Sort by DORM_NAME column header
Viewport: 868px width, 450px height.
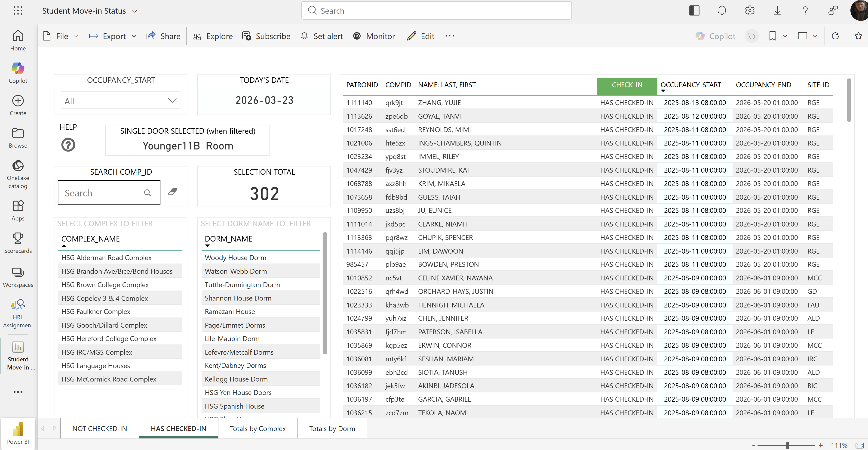(x=228, y=239)
